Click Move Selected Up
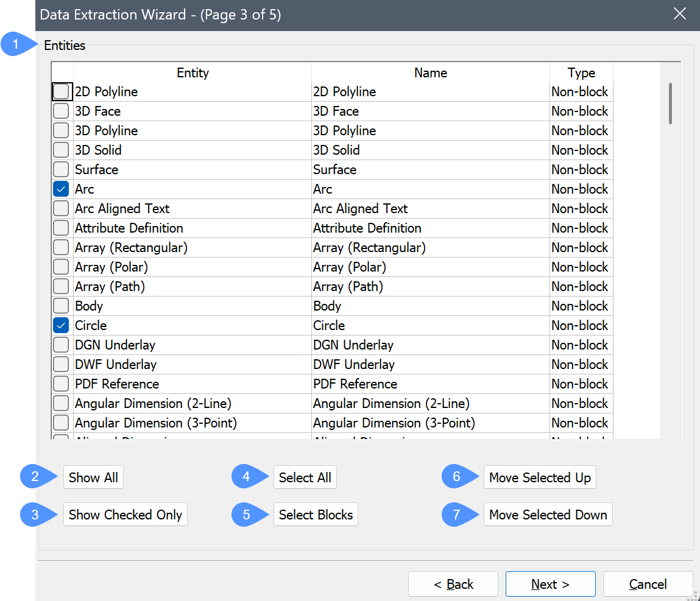The image size is (700, 601). (540, 478)
